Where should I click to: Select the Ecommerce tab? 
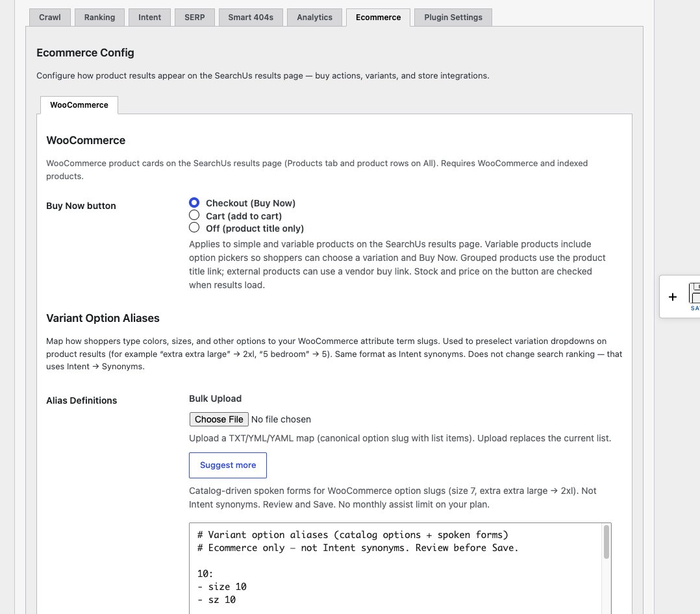point(378,18)
